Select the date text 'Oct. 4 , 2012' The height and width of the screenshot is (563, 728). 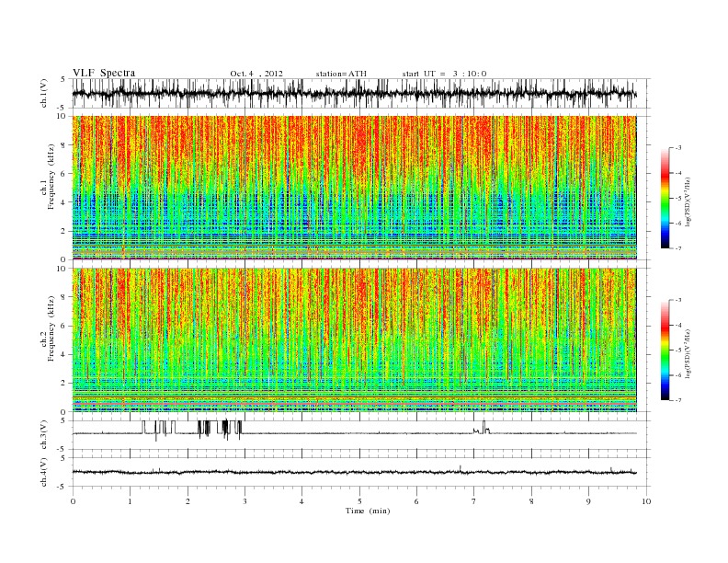256,74
